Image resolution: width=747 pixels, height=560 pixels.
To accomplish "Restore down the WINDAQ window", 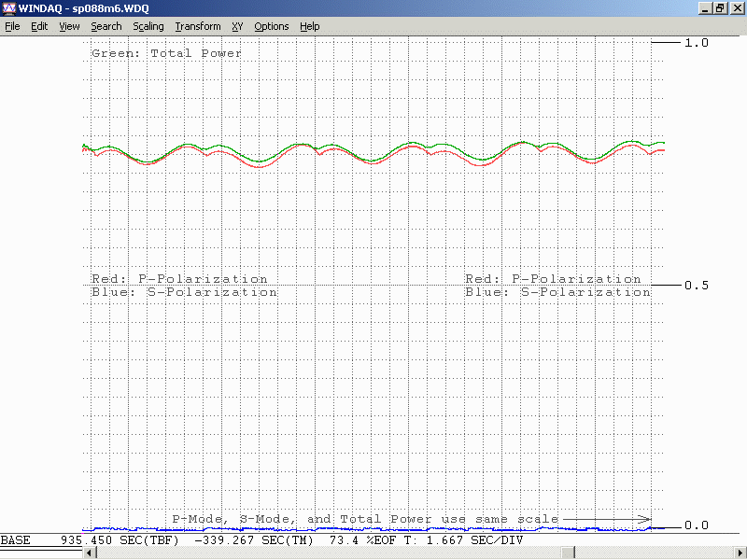I will pyautogui.click(x=720, y=8).
